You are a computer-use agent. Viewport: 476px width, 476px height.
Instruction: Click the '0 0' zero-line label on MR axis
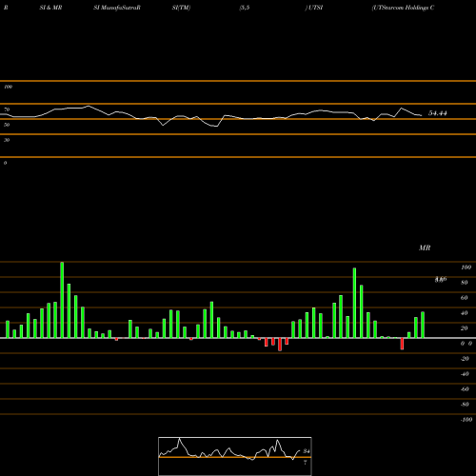point(466,344)
